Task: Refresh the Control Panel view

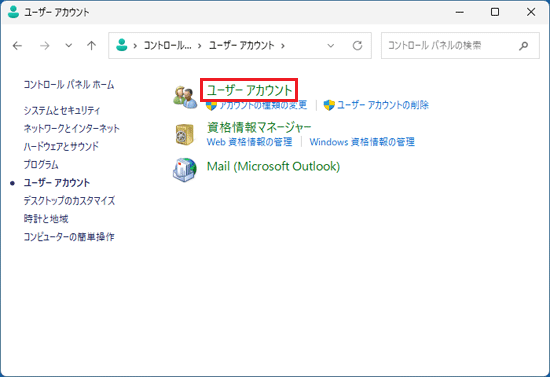Action: click(357, 45)
